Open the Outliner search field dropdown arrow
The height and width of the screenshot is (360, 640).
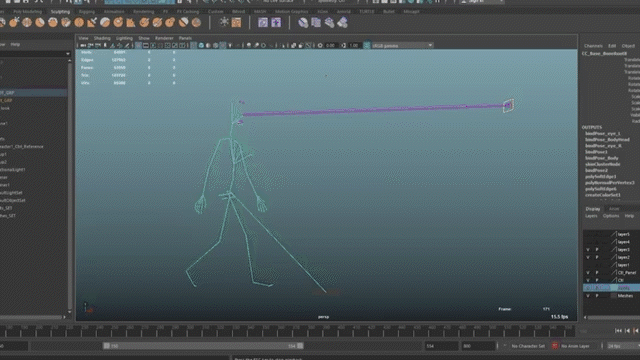click(x=68, y=54)
